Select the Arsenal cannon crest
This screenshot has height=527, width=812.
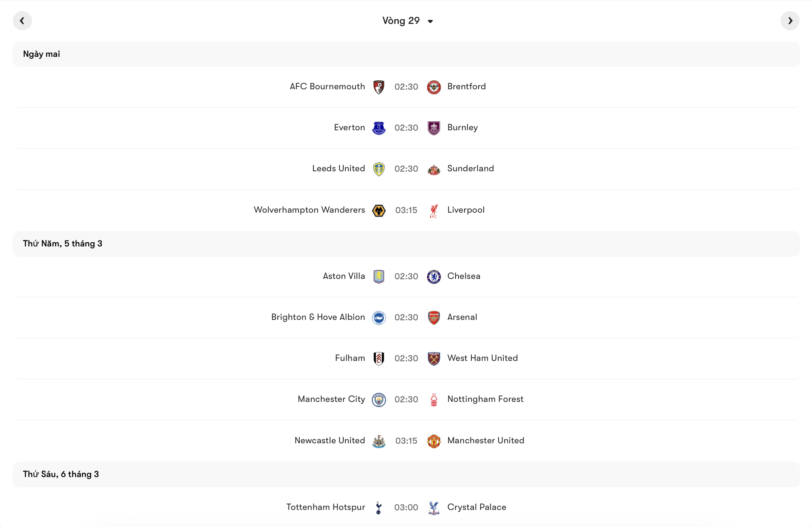[x=434, y=318]
